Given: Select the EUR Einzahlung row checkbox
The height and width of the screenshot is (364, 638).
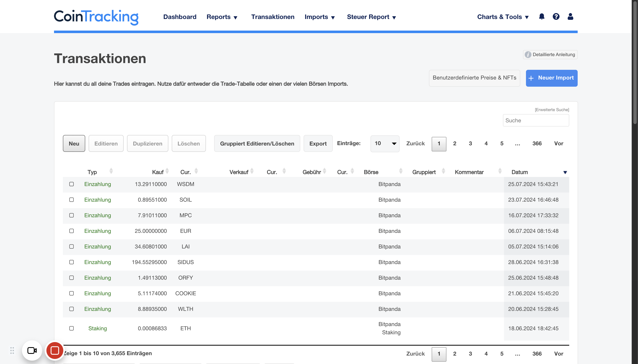Looking at the screenshot, I should (72, 231).
